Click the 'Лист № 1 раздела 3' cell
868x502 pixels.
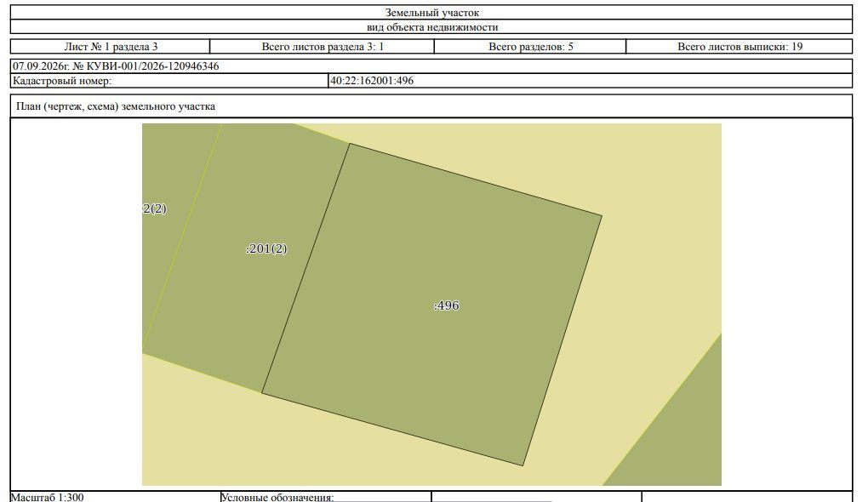(111, 47)
